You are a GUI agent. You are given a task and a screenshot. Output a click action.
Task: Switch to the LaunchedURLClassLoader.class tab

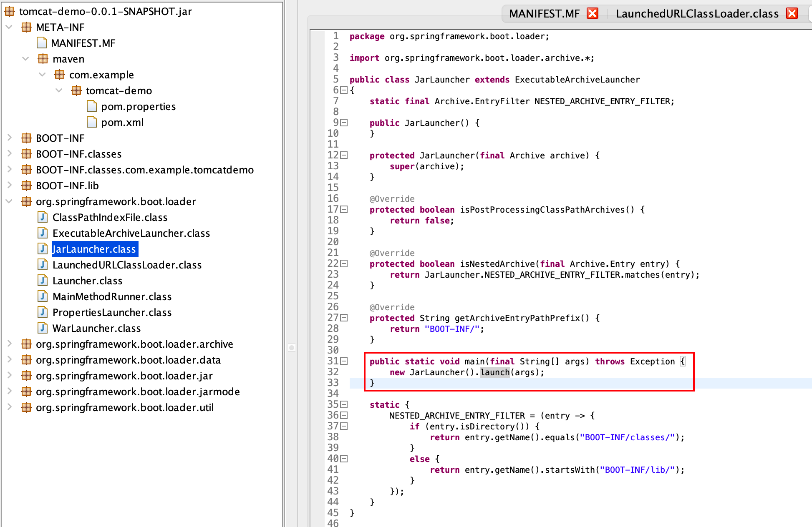click(697, 14)
